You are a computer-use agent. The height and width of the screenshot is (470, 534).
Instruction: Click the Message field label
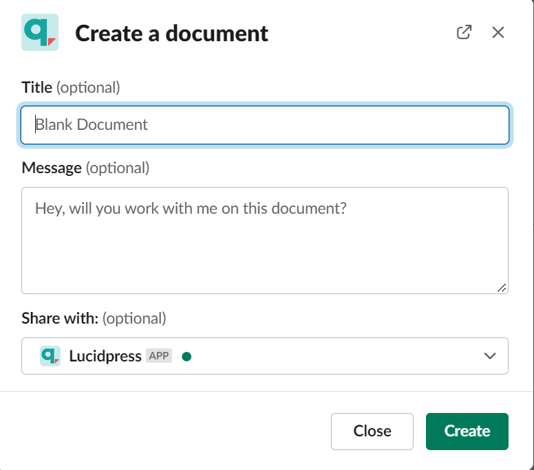click(52, 168)
